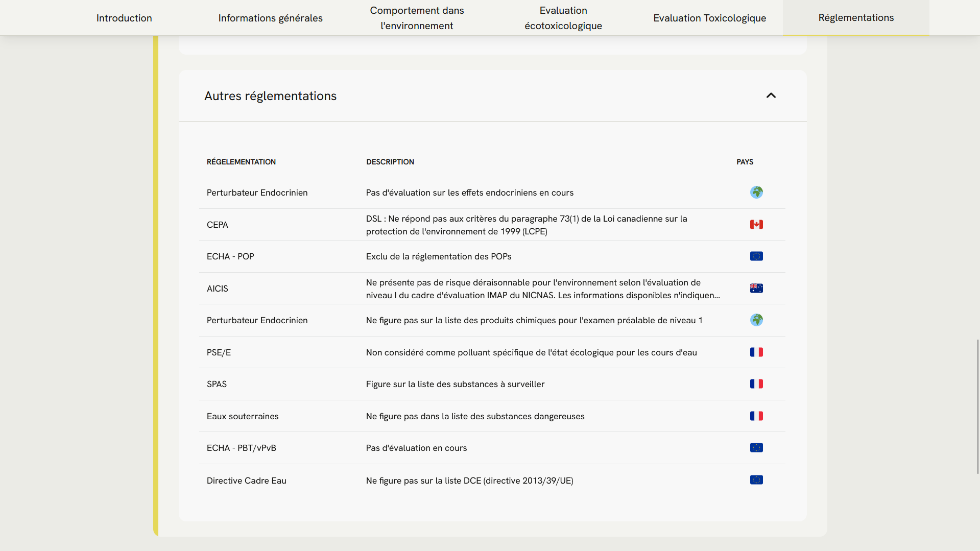Click the EU flag in ECHA - POP row

(756, 256)
